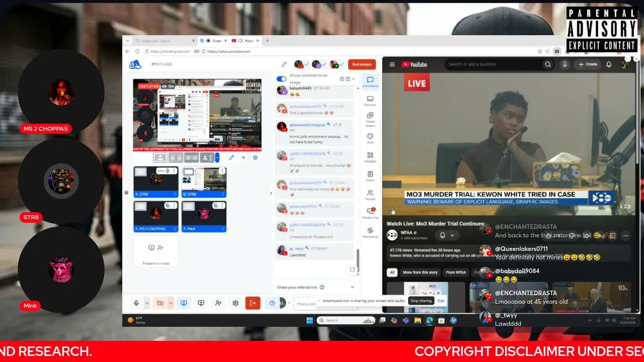Edit the #MO3 CASE broadcast title pencil
Image resolution: width=644 pixels, height=362 pixels.
tap(284, 64)
